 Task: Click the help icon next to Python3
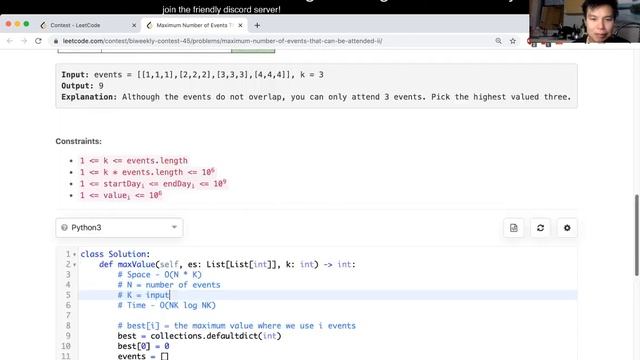(64, 228)
